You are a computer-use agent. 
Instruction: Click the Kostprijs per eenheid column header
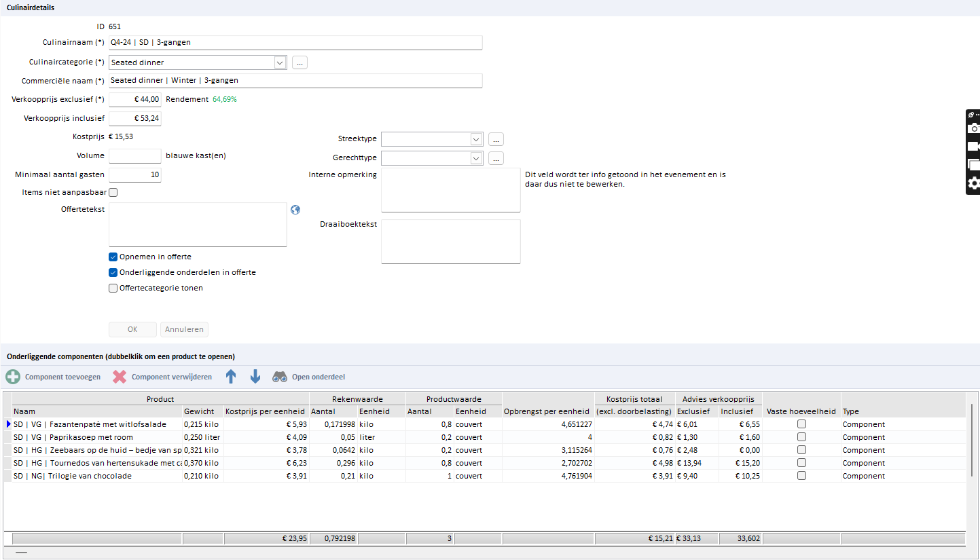[266, 411]
